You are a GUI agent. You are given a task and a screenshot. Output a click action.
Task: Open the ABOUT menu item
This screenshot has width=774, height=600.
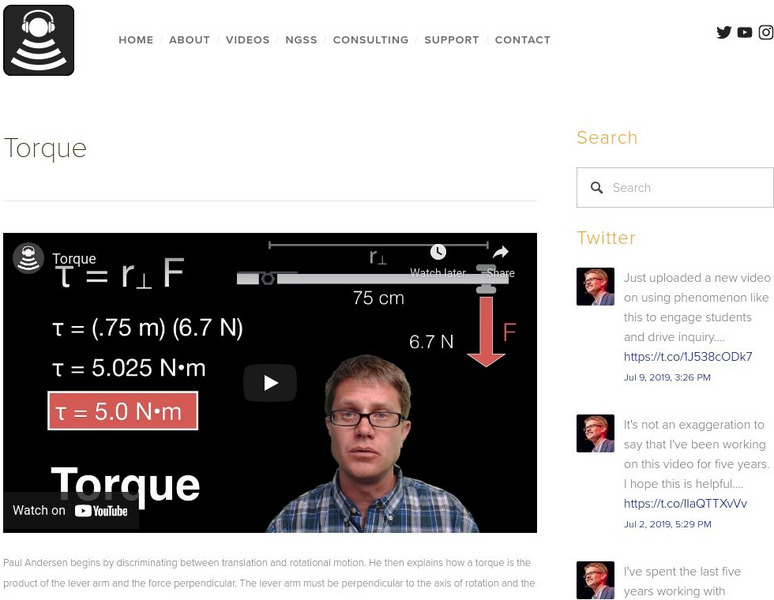pyautogui.click(x=190, y=40)
